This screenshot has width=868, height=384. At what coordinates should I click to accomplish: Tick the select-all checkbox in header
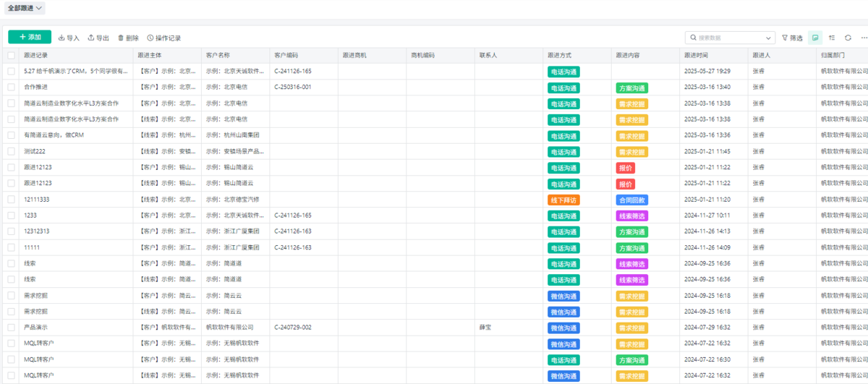tap(11, 55)
